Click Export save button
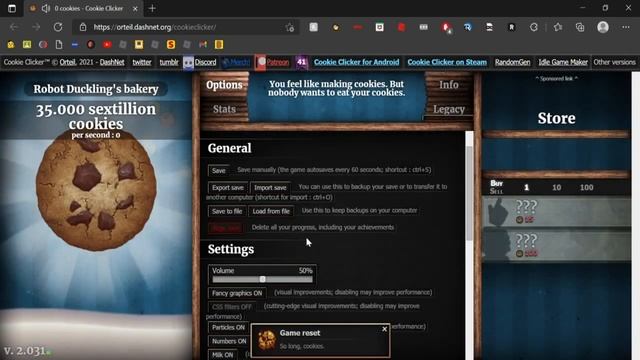 [228, 188]
